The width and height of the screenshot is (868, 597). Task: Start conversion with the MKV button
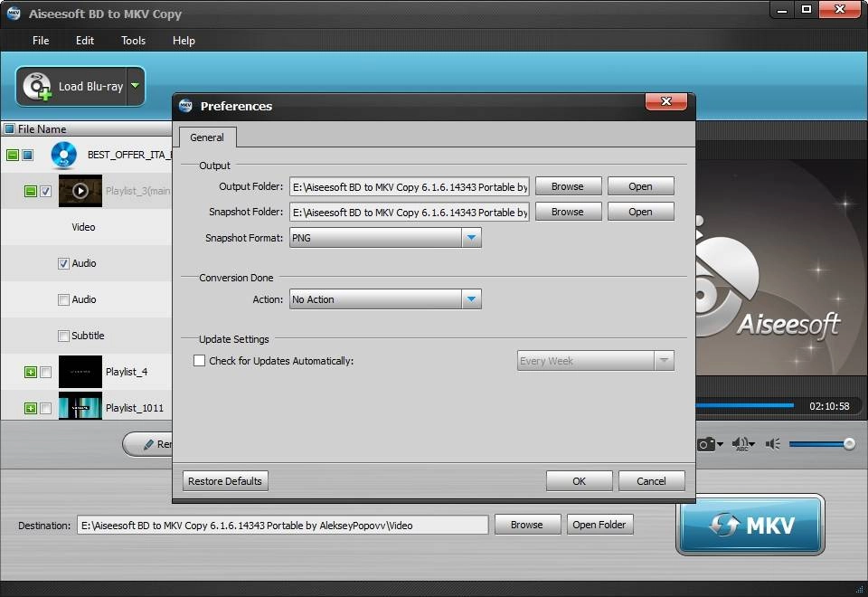(750, 525)
